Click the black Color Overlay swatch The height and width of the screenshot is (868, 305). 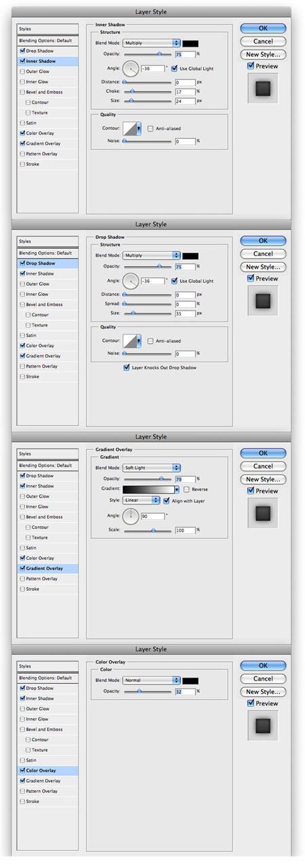[190, 680]
